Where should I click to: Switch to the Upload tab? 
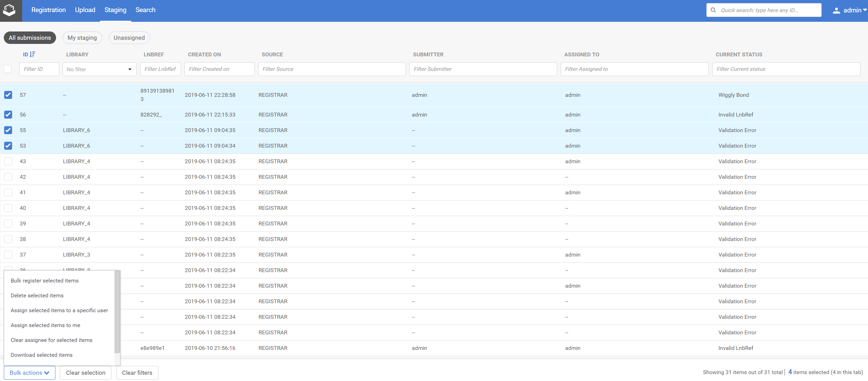[85, 10]
